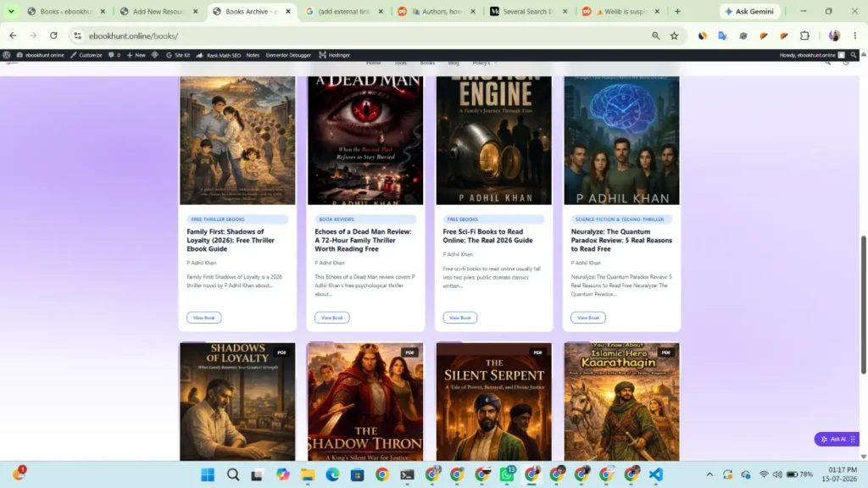Image resolution: width=868 pixels, height=488 pixels.
Task: Switch to the Books ‹ ebookhunt tab
Action: (x=65, y=11)
